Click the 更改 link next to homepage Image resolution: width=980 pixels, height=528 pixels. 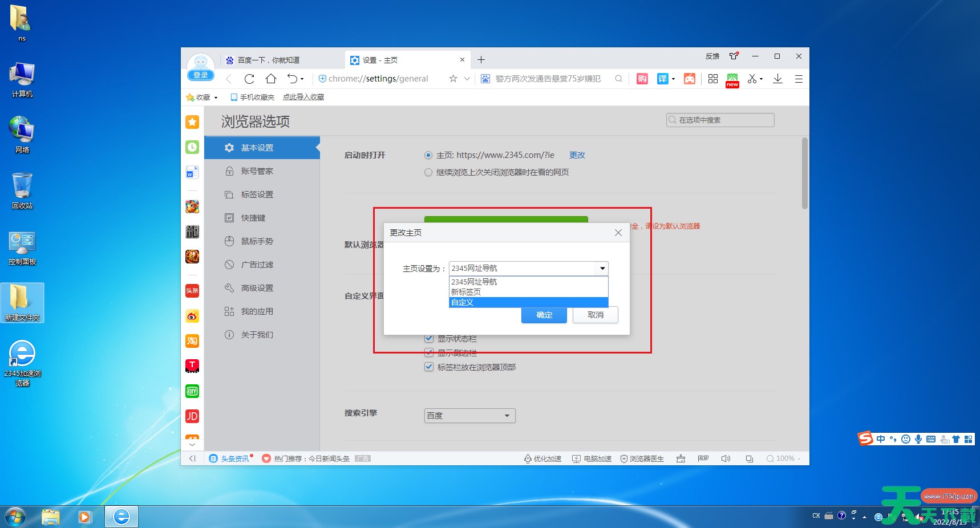point(577,155)
